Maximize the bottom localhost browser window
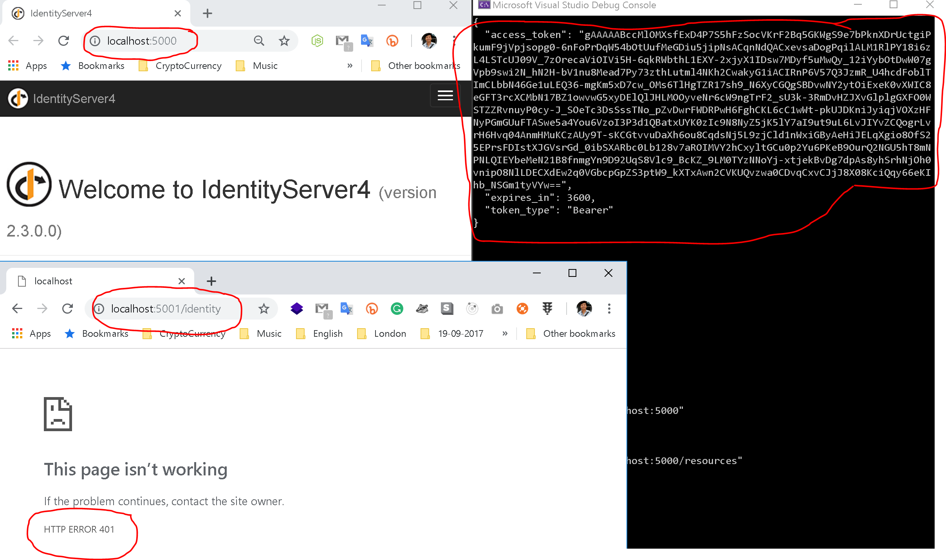This screenshot has width=946, height=560. [x=572, y=273]
